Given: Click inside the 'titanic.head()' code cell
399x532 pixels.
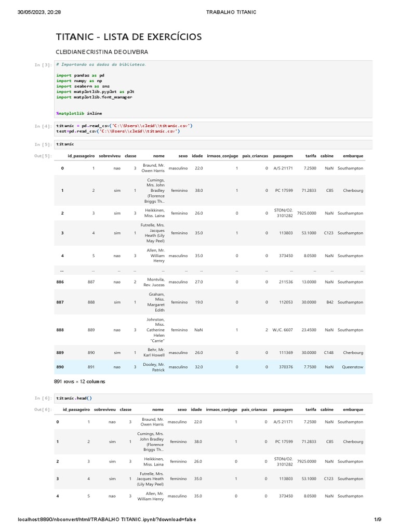Looking at the screenshot, I should point(214,398).
